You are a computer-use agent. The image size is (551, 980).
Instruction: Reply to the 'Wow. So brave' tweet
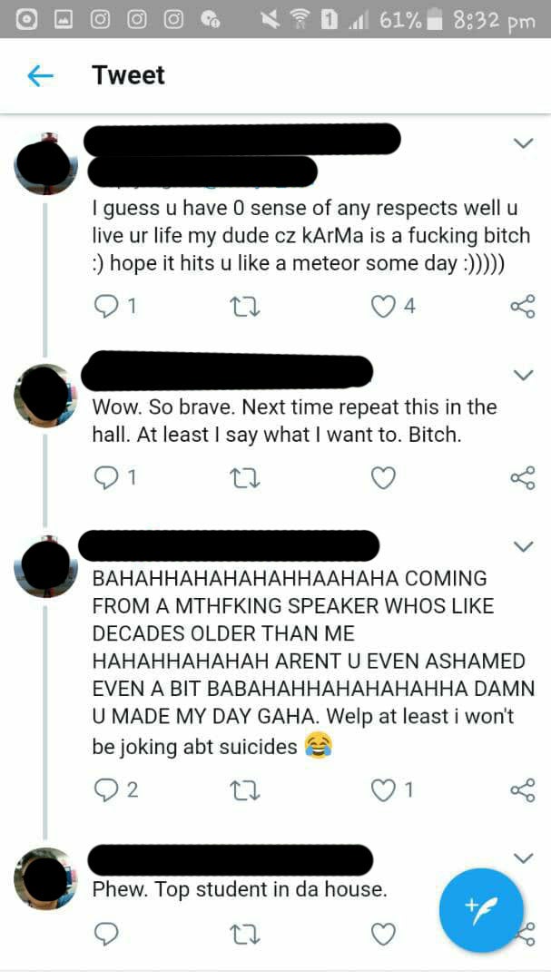107,478
